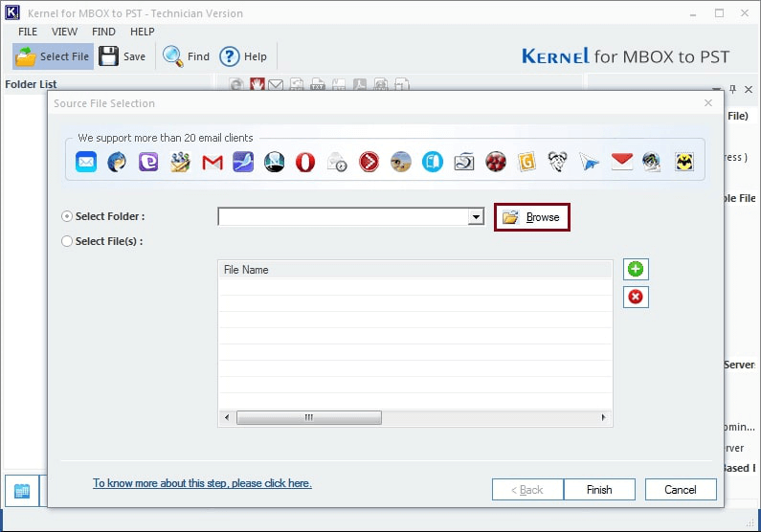Click the cyan circle book icon

(432, 162)
